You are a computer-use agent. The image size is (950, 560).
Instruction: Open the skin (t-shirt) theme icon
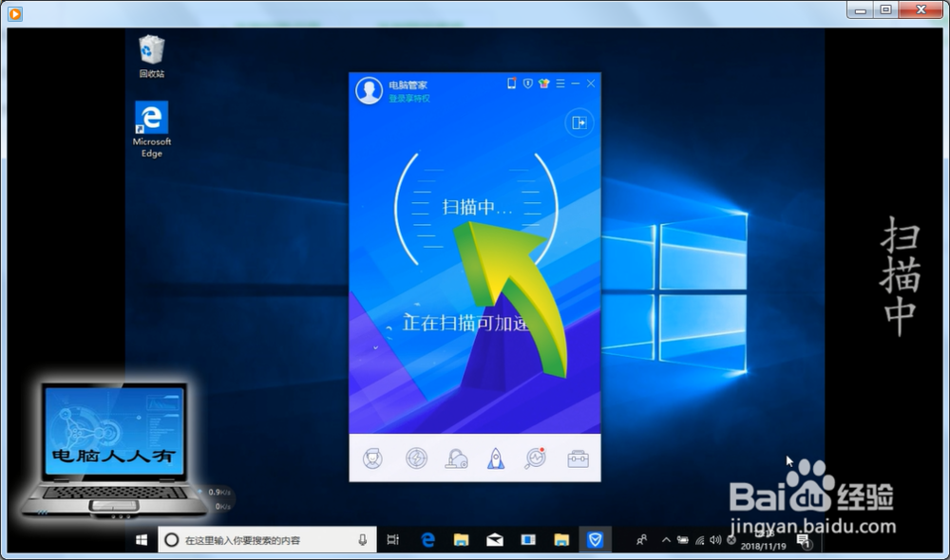point(544,84)
